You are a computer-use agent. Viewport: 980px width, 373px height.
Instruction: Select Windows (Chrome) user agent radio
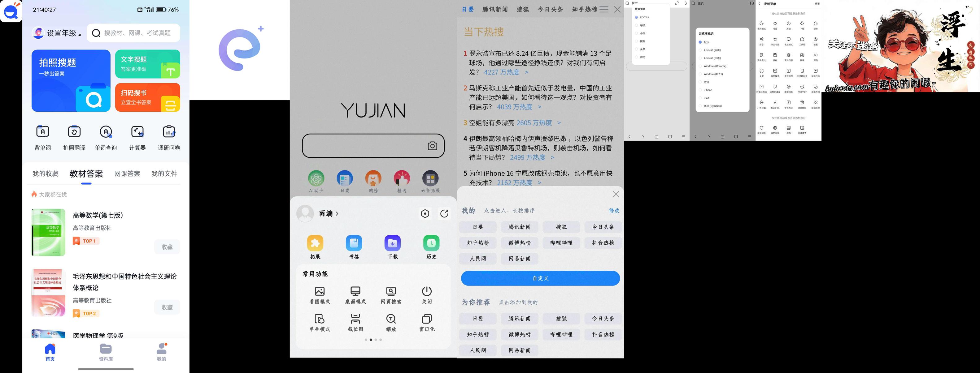700,66
